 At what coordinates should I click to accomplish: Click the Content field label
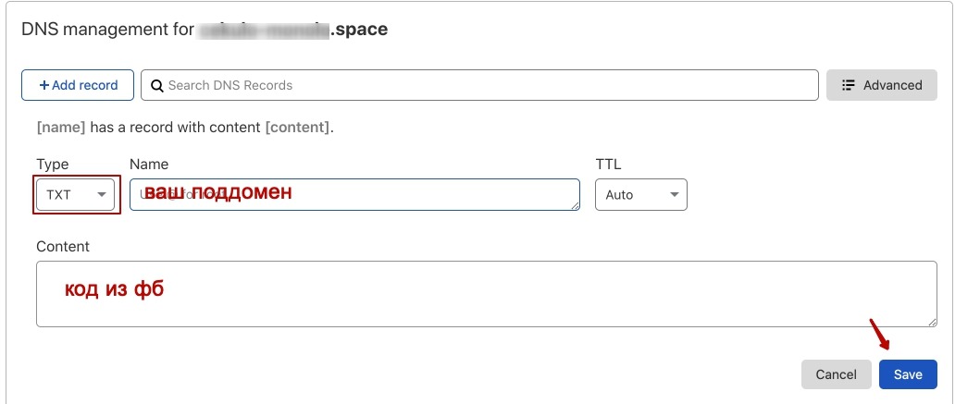[63, 247]
